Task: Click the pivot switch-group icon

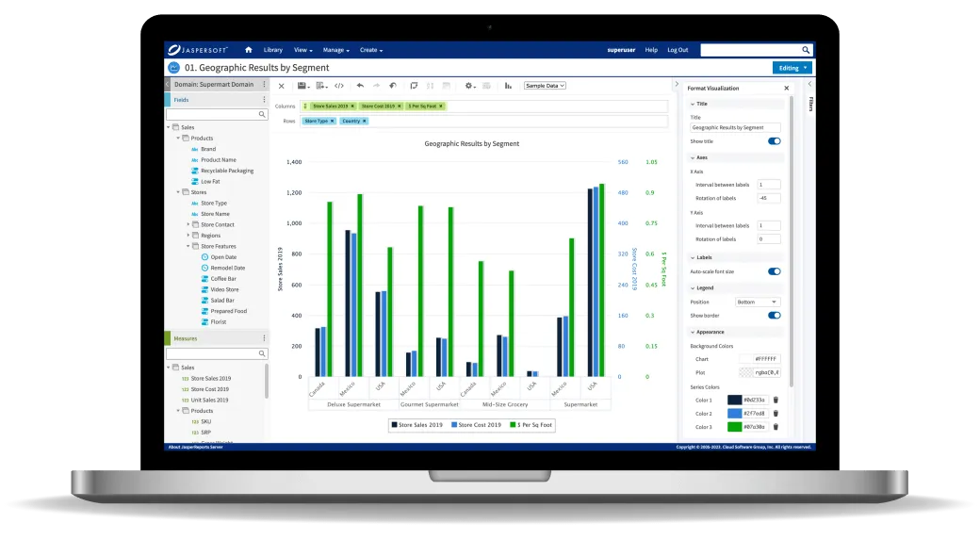Action: 414,86
